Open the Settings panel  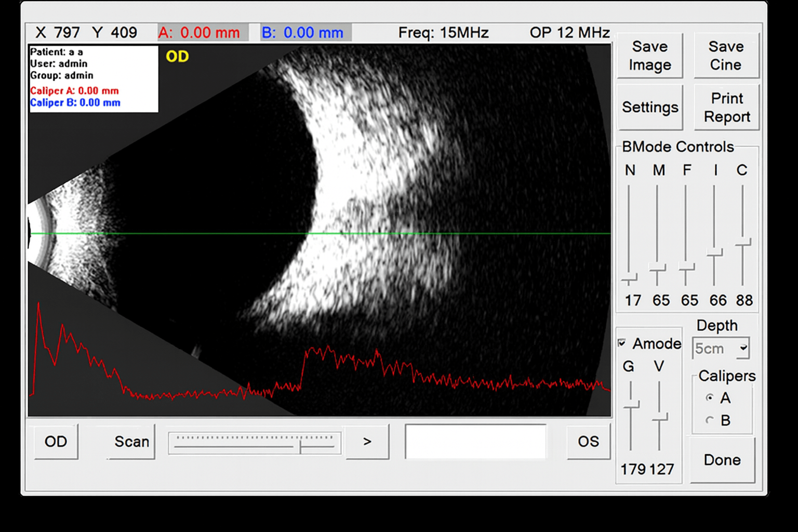(x=649, y=108)
